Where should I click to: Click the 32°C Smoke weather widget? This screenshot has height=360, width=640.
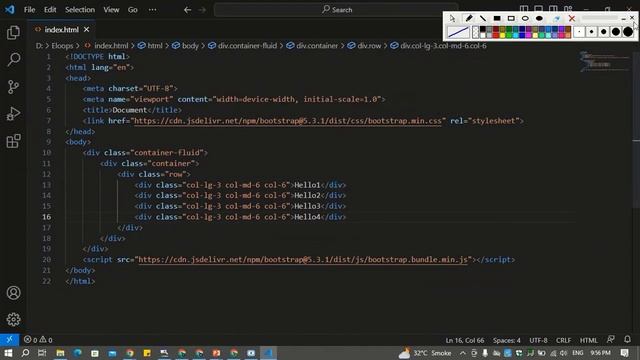pyautogui.click(x=426, y=353)
